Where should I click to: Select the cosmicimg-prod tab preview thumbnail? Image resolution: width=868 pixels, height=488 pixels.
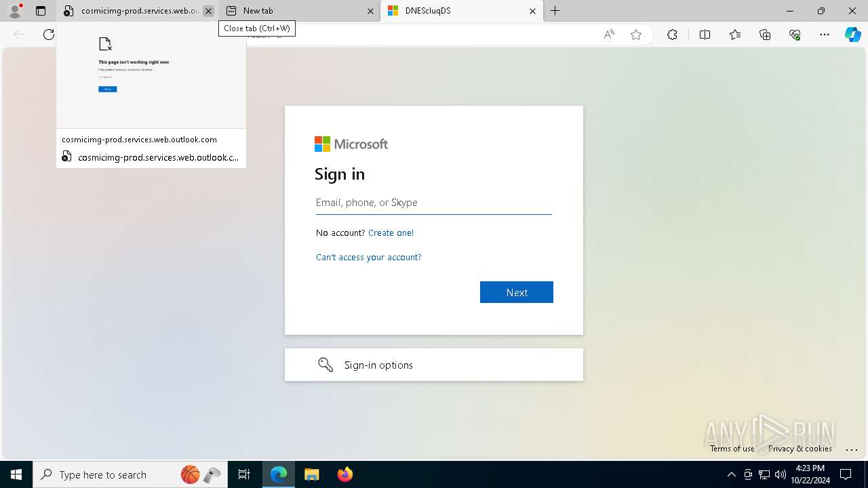[x=151, y=76]
